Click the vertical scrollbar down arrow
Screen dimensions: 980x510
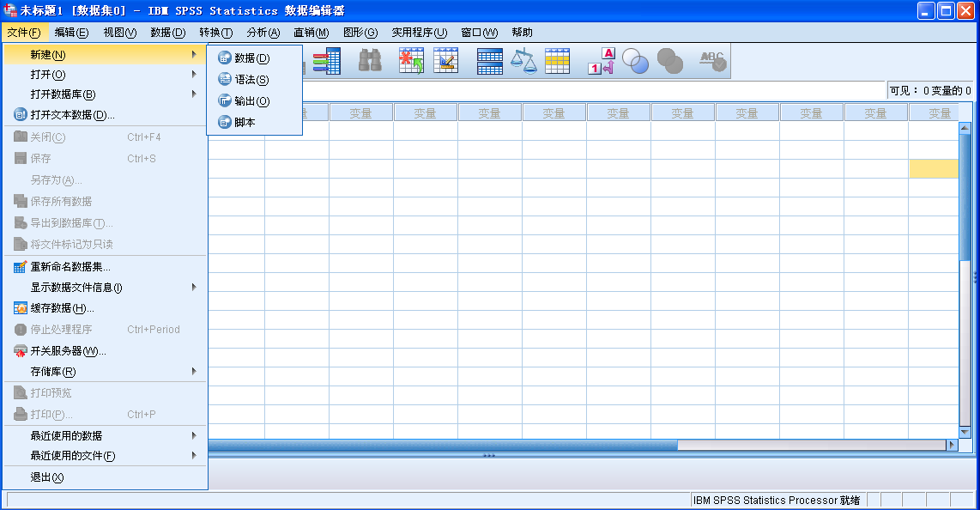(x=965, y=433)
